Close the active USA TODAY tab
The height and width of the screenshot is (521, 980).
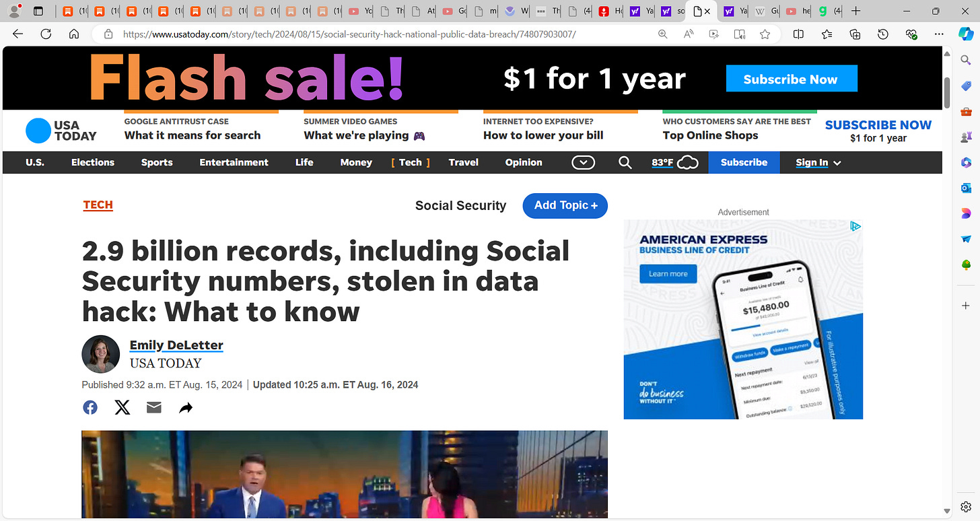pos(707,11)
